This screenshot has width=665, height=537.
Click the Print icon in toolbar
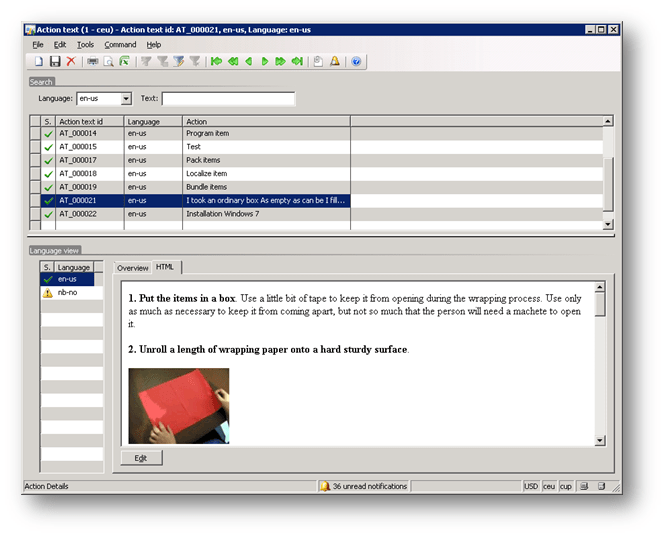tap(93, 62)
